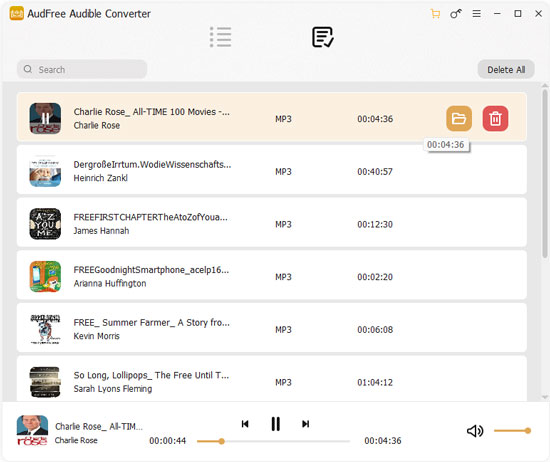
Task: Select FREE_ Summer Farmer title
Action: coord(152,322)
